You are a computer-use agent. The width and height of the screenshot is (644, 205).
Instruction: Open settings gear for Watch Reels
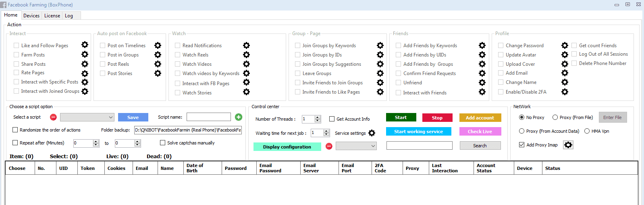pos(246,54)
